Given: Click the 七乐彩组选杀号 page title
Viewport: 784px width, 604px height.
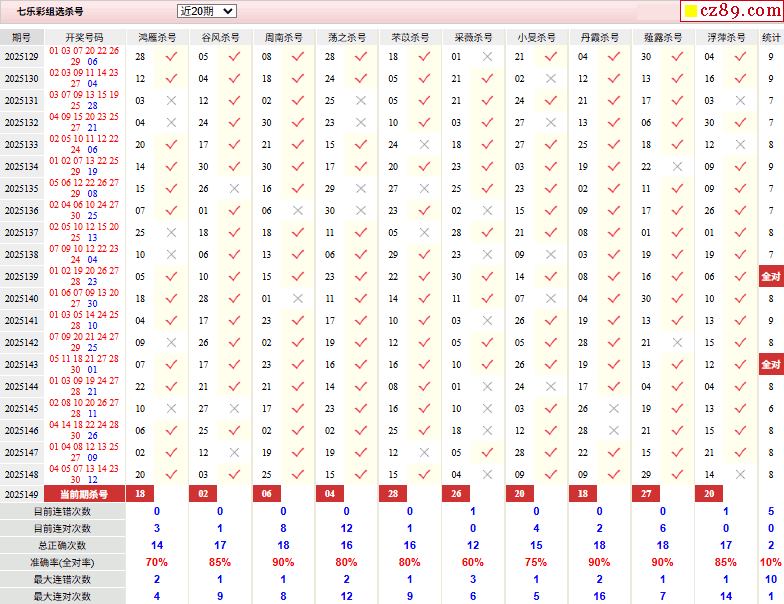Looking at the screenshot, I should [50, 12].
